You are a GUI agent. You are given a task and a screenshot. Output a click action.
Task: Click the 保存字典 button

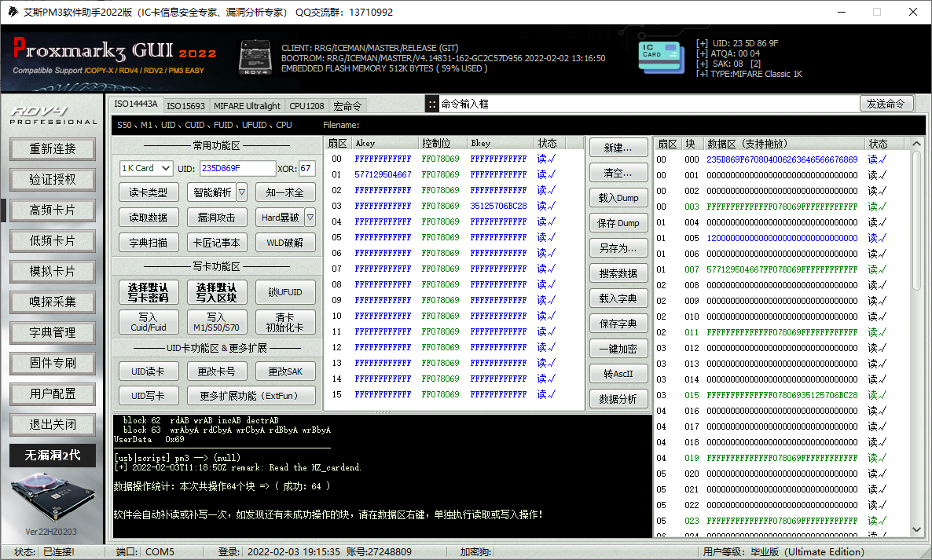point(618,324)
